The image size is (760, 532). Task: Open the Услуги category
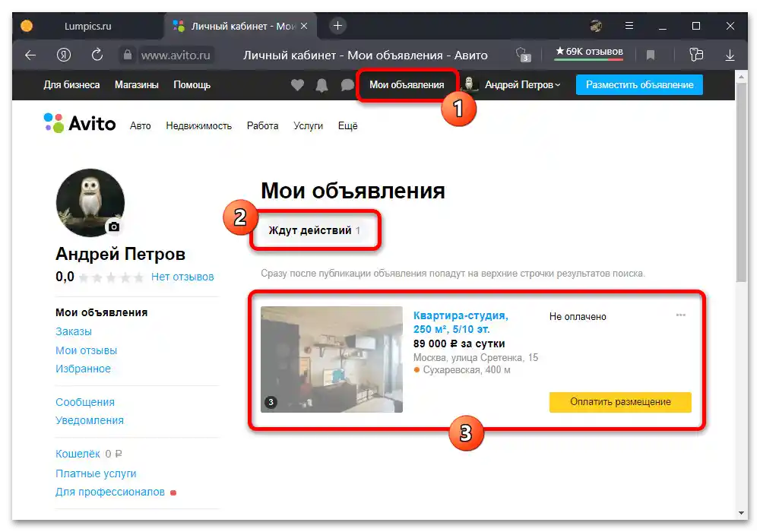[x=308, y=126]
